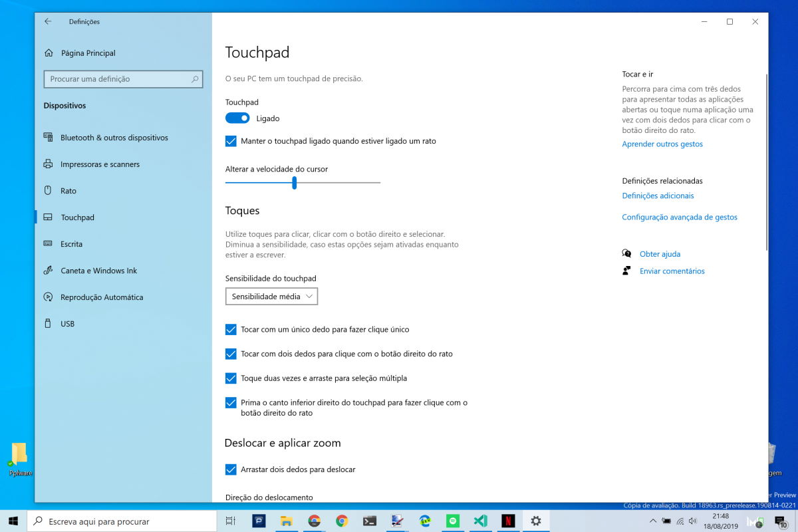
Task: Disable 'Tocar com dois dedos para clique' option
Action: 231,354
